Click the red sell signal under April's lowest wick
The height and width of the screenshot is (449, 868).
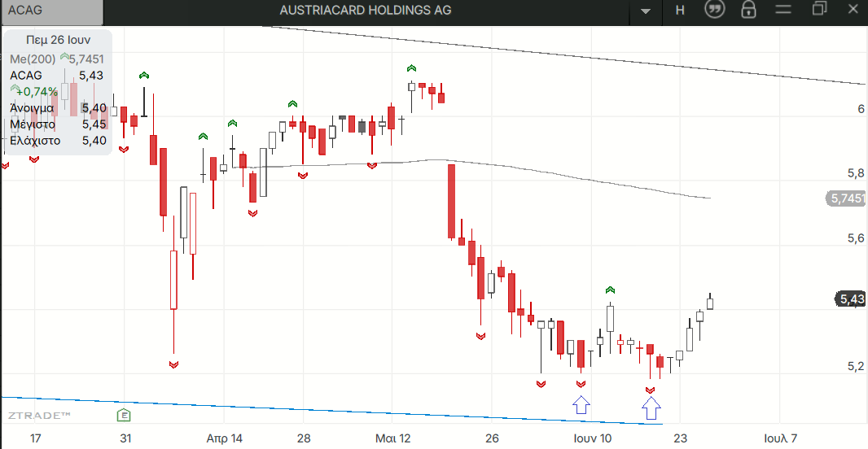pos(173,364)
